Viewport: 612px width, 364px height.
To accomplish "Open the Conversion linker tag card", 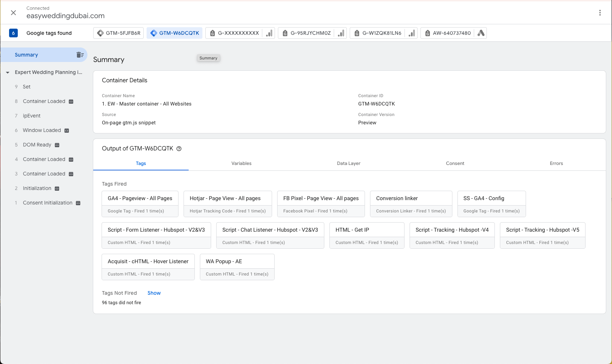I will [411, 204].
